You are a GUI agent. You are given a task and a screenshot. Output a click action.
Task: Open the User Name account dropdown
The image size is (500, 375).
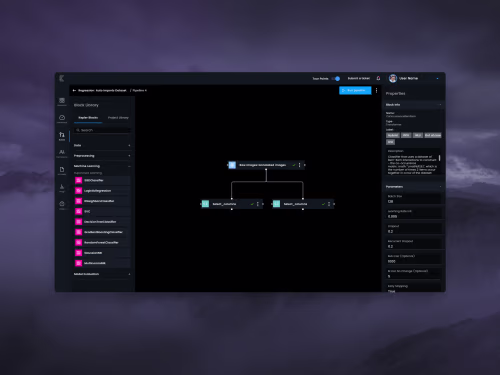(x=437, y=79)
